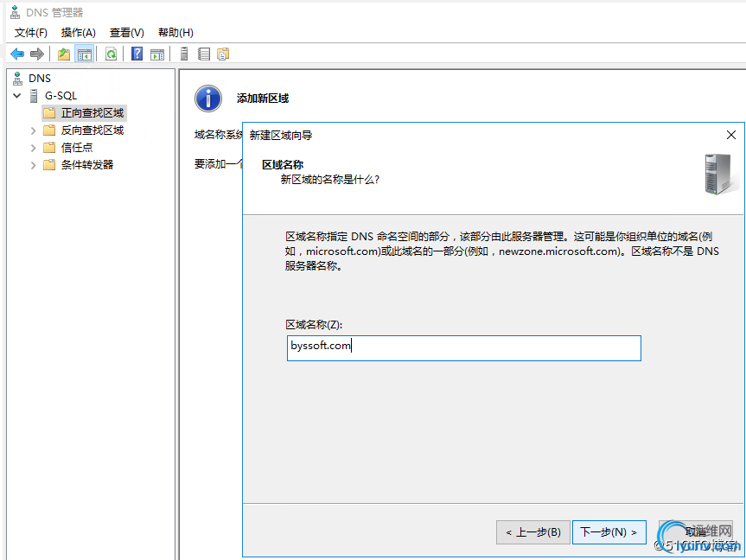Viewport: 746px width, 560px height.
Task: Select the G-SQL label in the tree
Action: point(61,96)
